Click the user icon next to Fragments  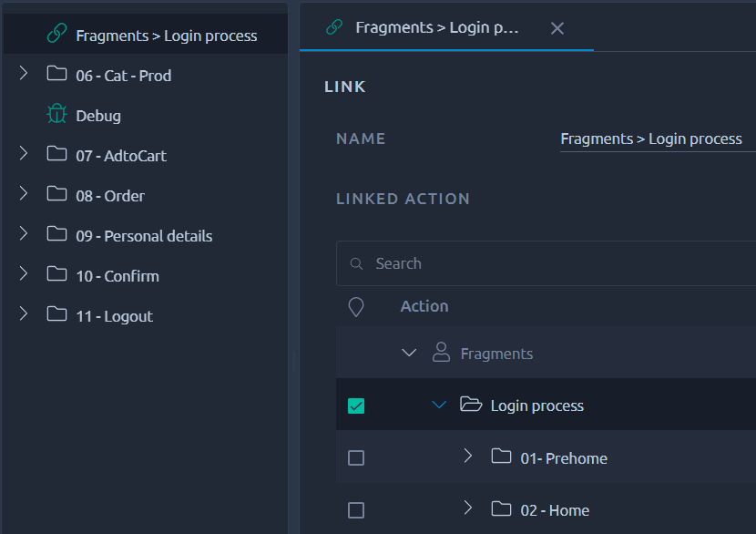pyautogui.click(x=441, y=352)
